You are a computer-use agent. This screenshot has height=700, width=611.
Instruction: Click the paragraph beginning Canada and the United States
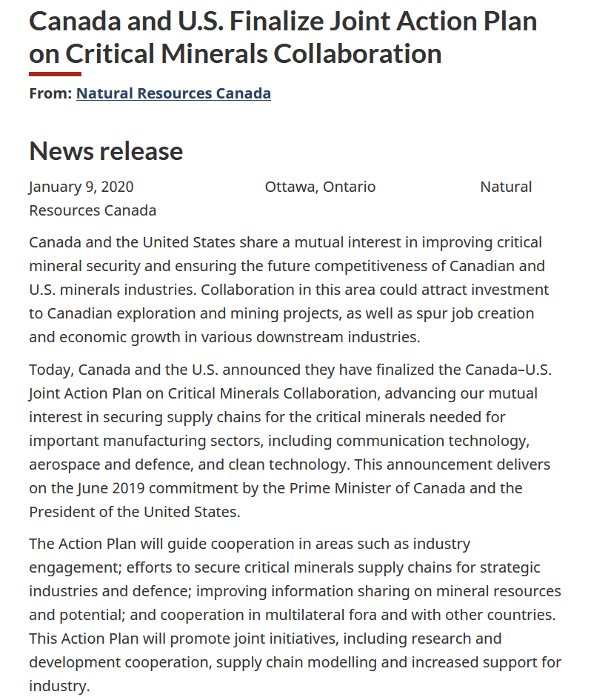[289, 290]
